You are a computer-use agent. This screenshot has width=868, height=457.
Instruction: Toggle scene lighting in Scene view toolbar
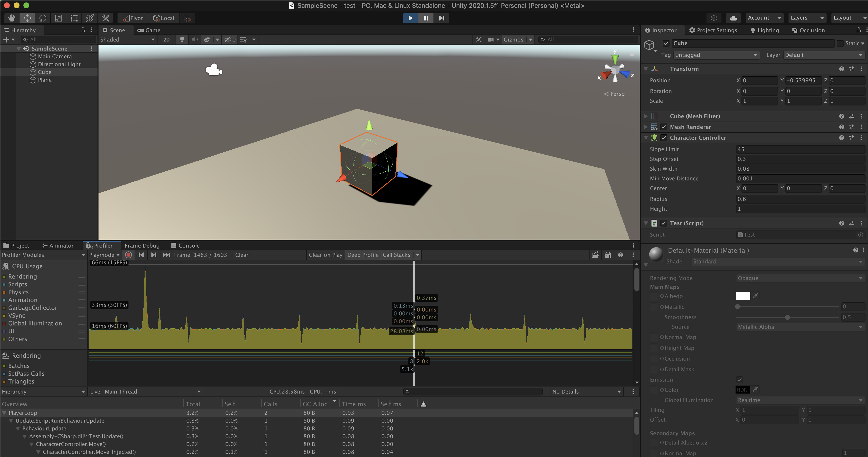(182, 40)
